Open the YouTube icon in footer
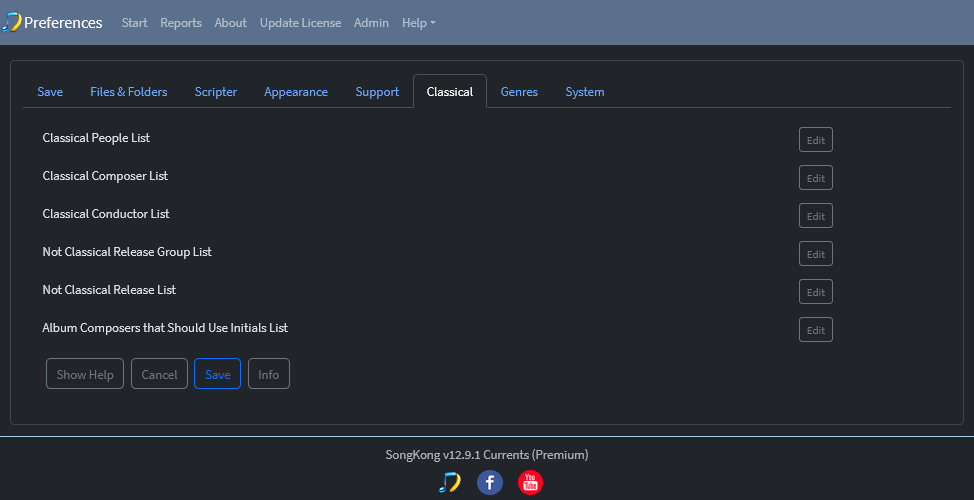The image size is (974, 500). coord(530,483)
